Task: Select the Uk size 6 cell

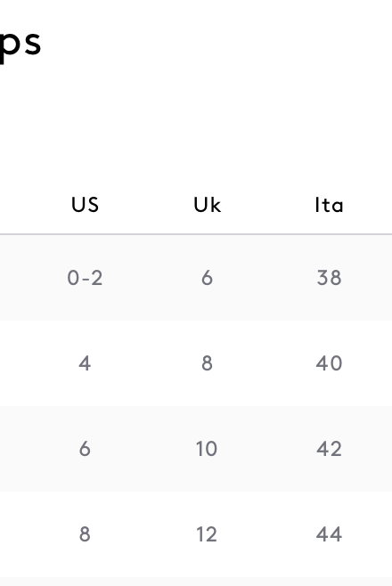Action: pyautogui.click(x=207, y=278)
